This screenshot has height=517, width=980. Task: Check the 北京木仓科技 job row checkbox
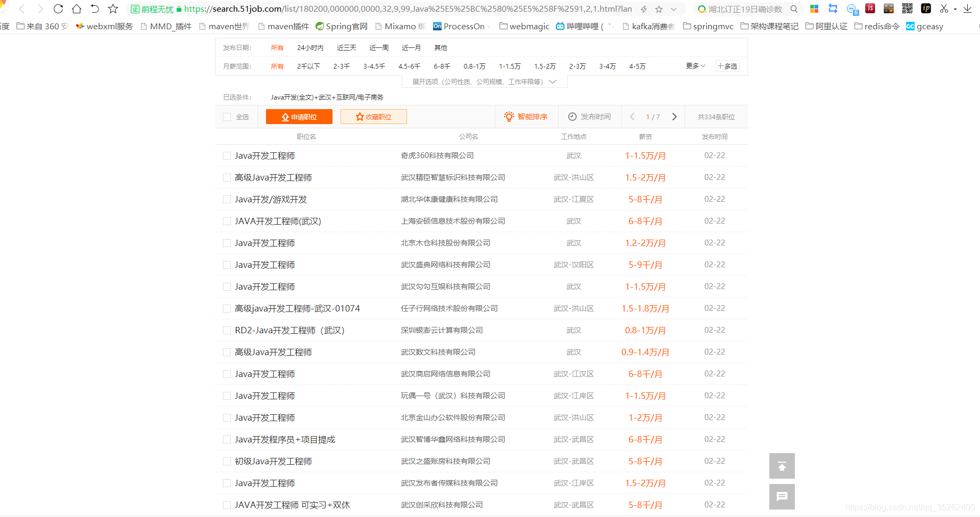(227, 243)
